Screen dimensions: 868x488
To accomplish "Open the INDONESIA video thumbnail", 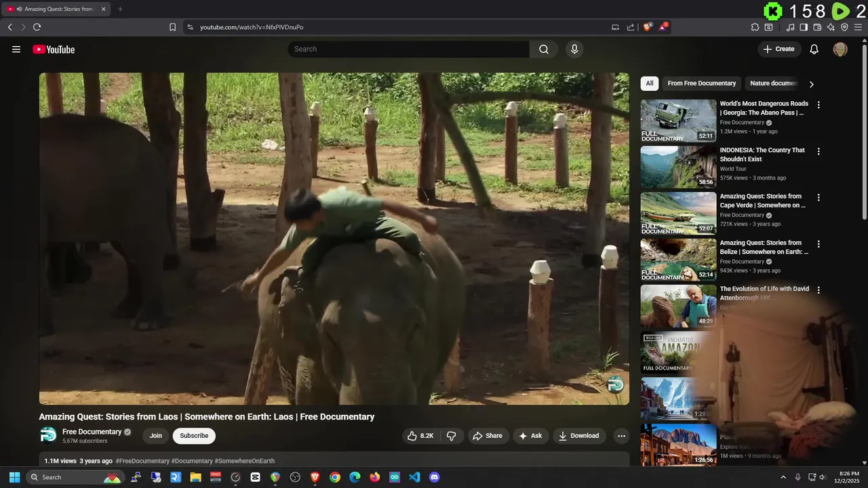I will 678,167.
